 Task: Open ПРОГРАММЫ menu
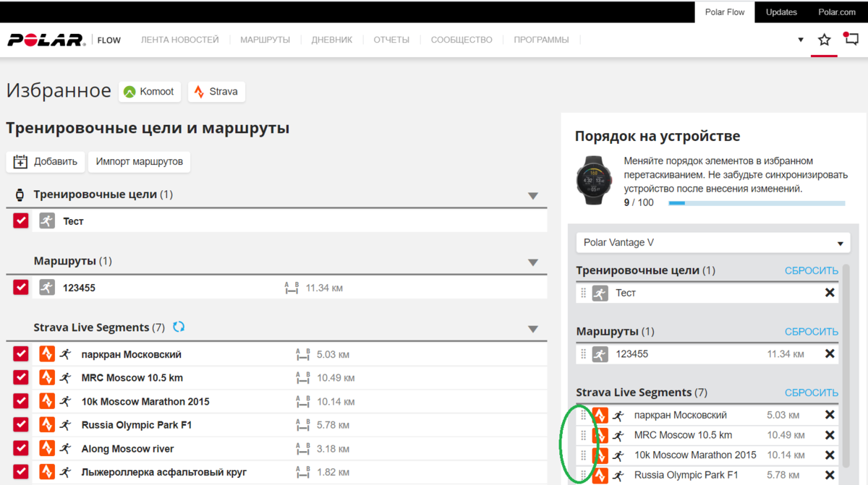[x=541, y=40]
